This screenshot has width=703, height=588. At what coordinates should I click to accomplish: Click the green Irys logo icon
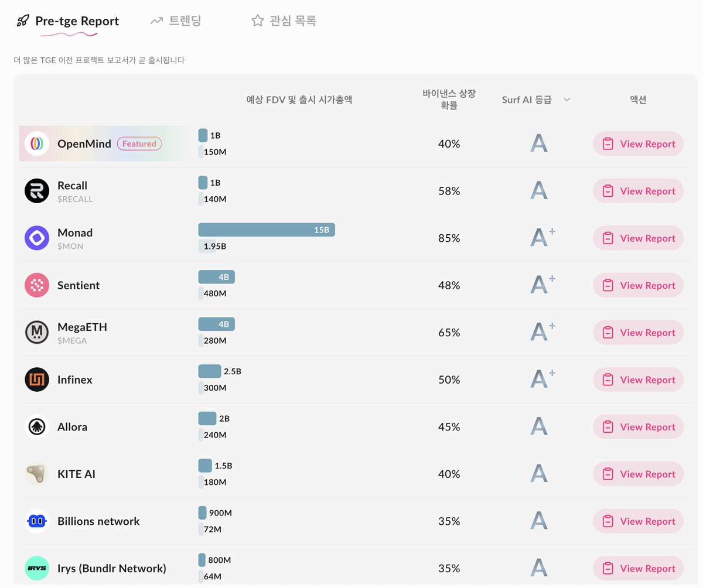[x=37, y=568]
